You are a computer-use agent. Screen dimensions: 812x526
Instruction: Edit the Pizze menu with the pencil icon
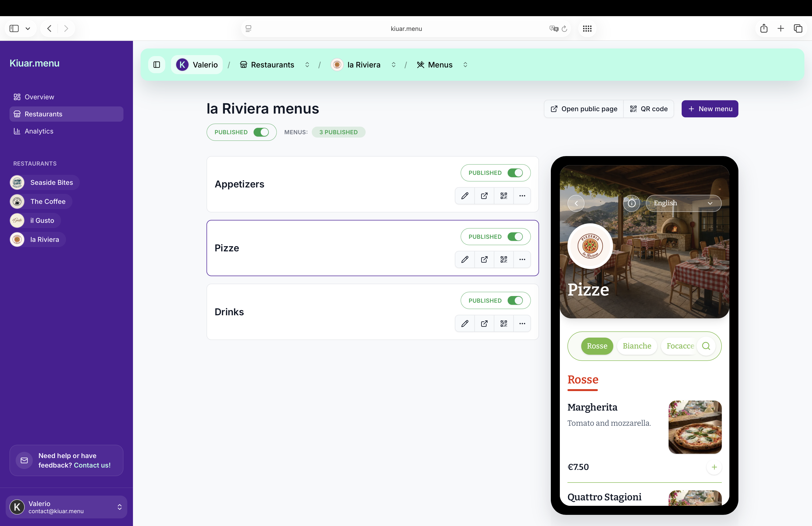(x=464, y=259)
